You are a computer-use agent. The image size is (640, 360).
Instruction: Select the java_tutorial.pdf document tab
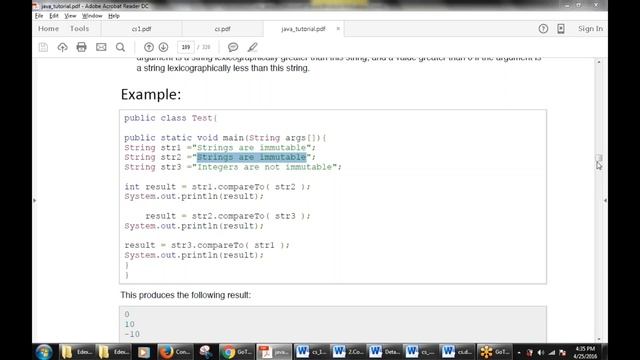pyautogui.click(x=303, y=29)
